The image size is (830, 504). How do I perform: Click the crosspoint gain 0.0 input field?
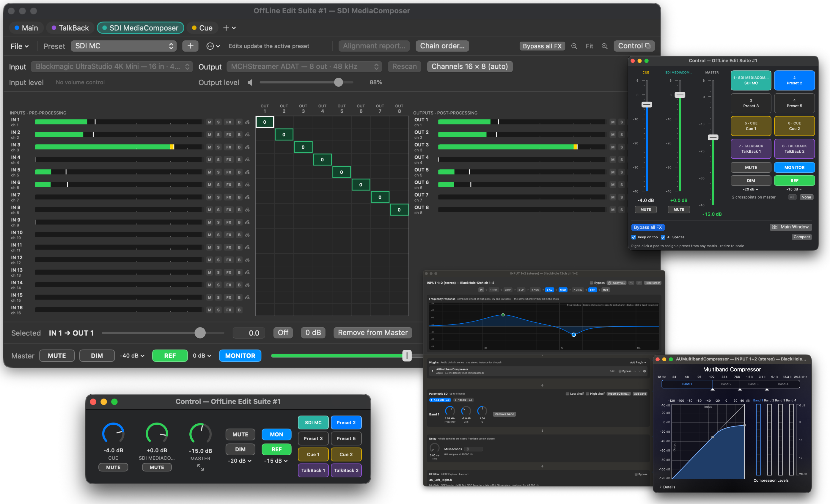(x=249, y=333)
